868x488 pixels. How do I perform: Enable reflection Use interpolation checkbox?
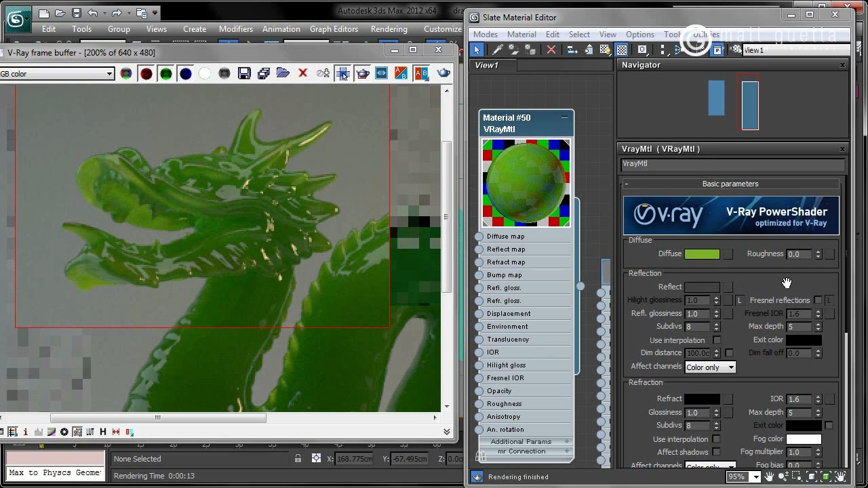click(x=717, y=340)
